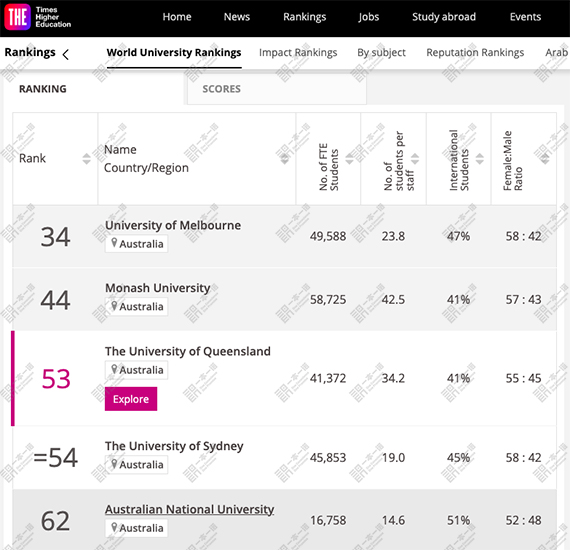
Task: Click Australia tag under Australian National University
Action: pyautogui.click(x=137, y=528)
